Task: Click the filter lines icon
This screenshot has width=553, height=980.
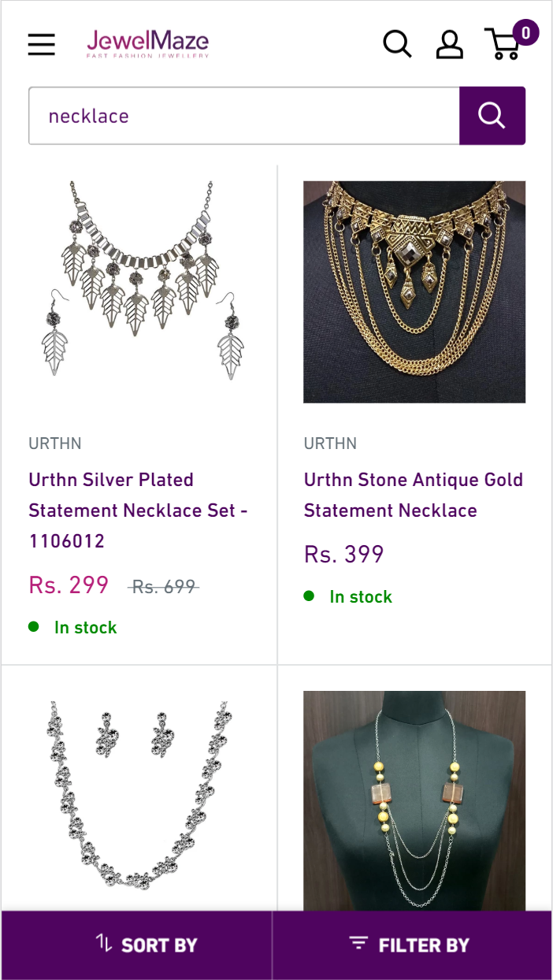Action: click(x=359, y=943)
